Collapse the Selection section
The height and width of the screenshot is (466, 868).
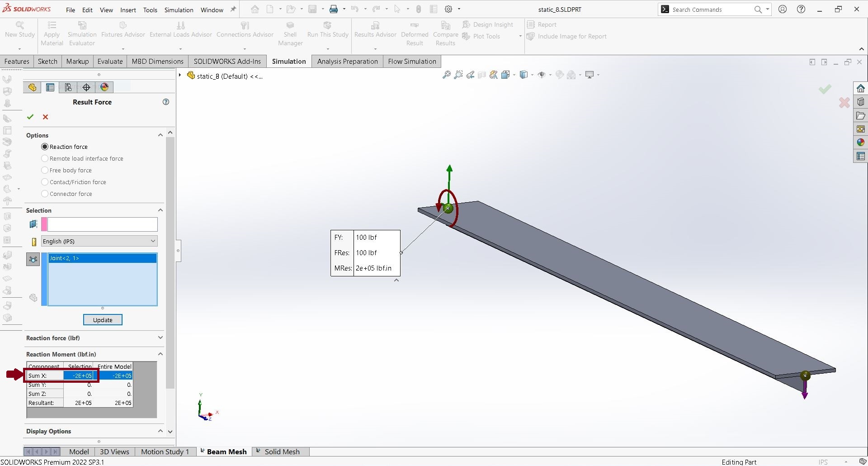click(x=160, y=210)
